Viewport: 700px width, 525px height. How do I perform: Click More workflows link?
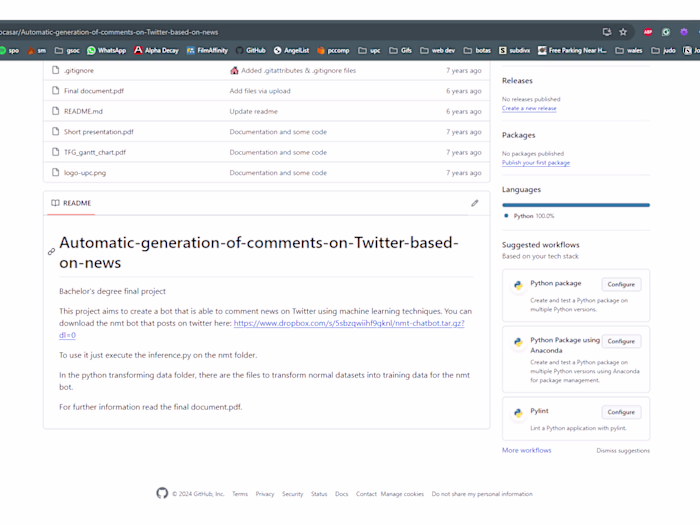[526, 450]
